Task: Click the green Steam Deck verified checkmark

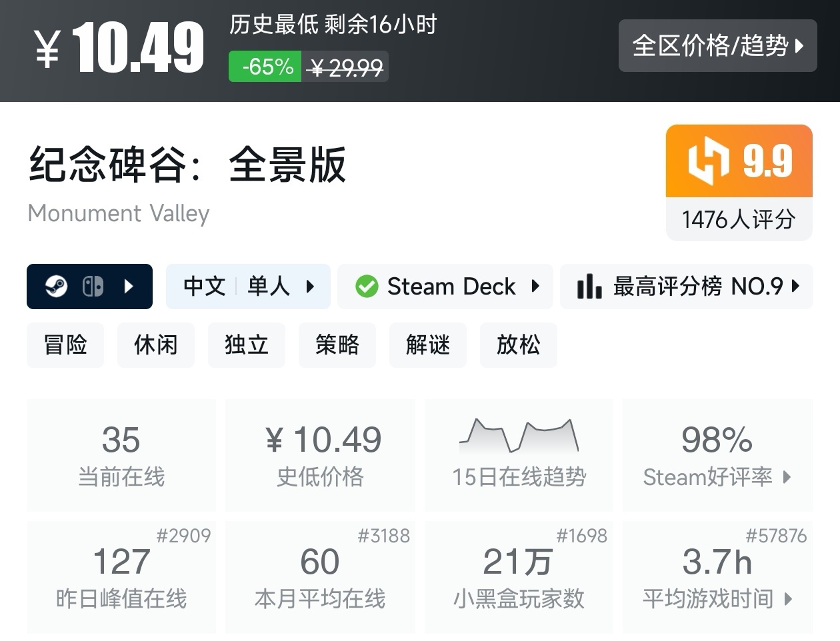Action: [x=367, y=287]
